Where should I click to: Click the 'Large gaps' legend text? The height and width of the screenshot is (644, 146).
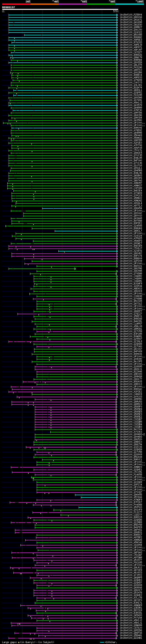tap(10, 642)
